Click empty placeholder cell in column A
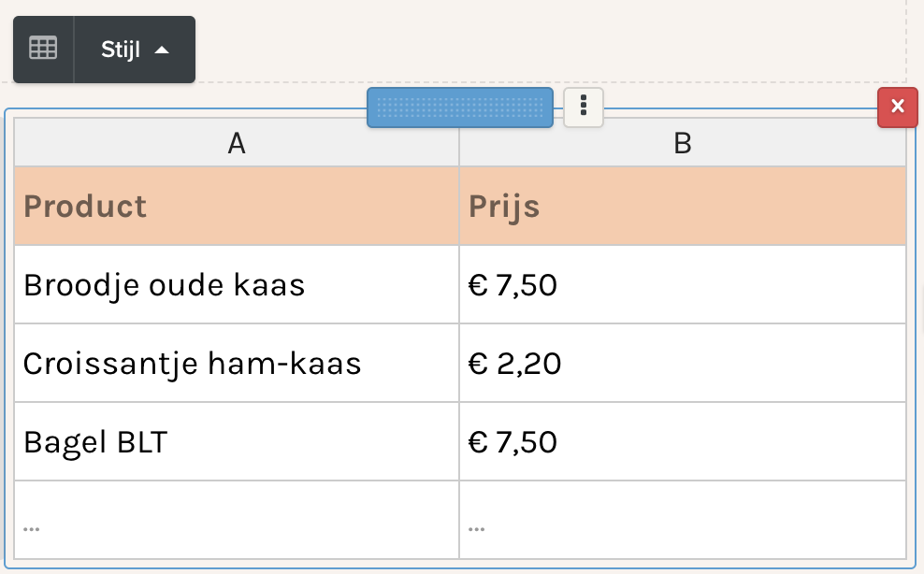 coord(237,520)
